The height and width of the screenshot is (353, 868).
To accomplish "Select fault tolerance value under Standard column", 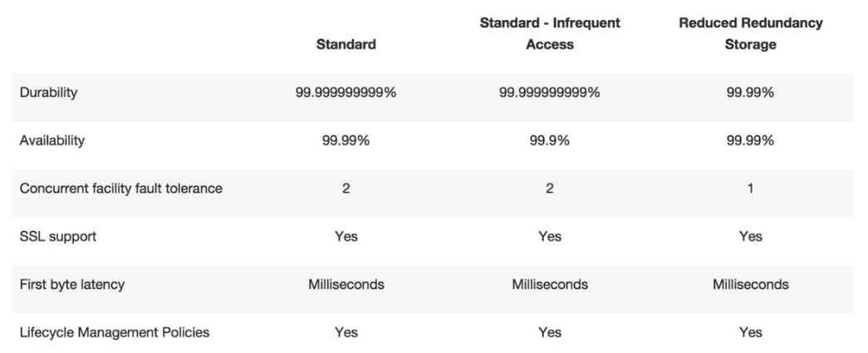I will (346, 189).
